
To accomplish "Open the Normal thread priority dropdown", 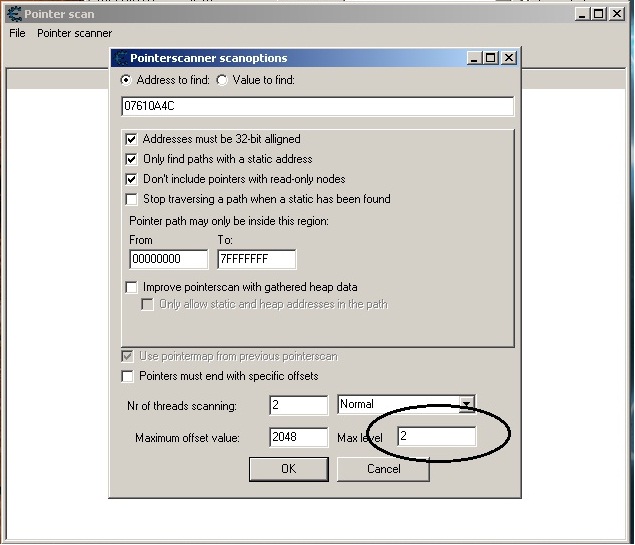I will coord(466,404).
